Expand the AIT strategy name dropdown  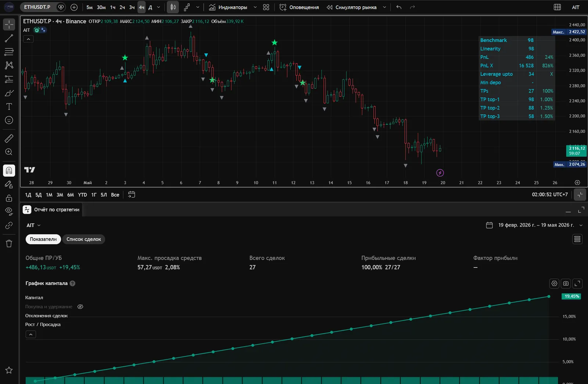point(33,225)
